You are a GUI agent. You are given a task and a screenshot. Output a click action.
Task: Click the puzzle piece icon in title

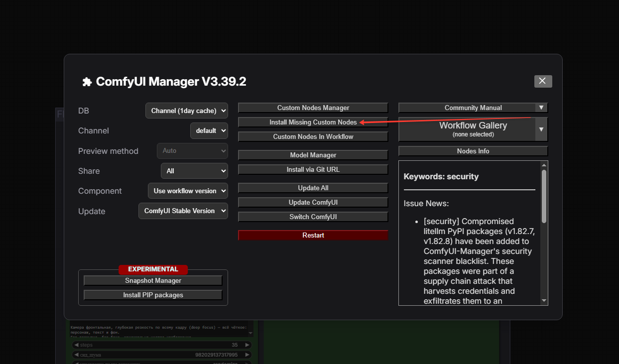(x=87, y=82)
